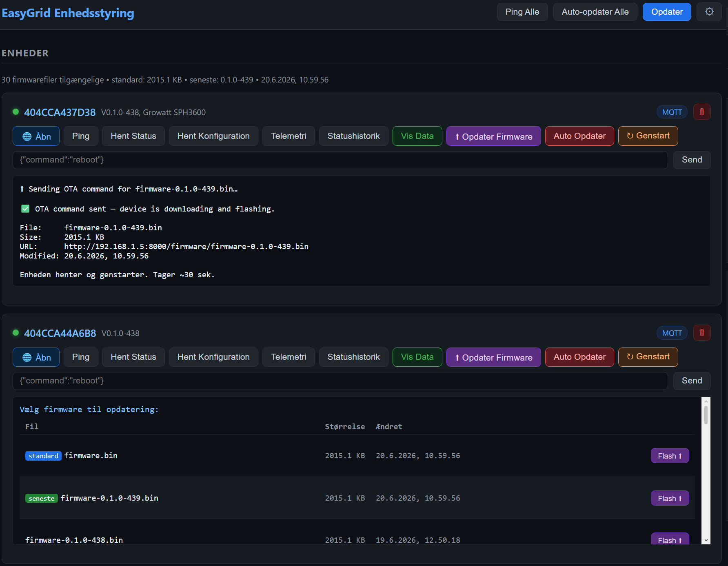The height and width of the screenshot is (566, 728).
Task: Restart device 404CCA437D38 with Genstart
Action: pyautogui.click(x=648, y=136)
